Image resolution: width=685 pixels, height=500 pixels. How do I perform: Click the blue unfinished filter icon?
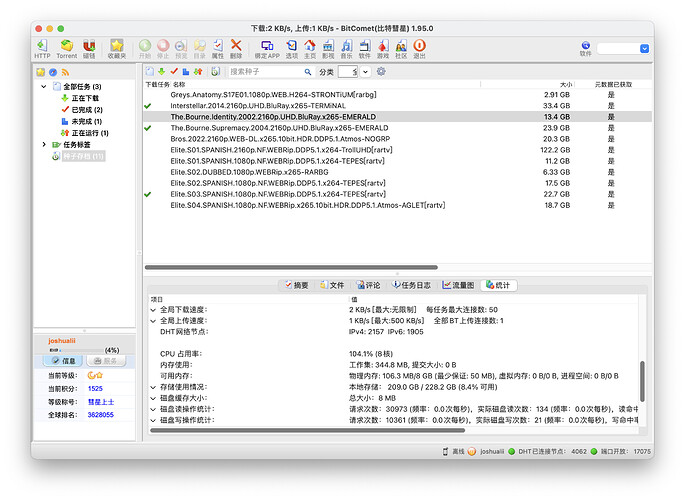click(186, 72)
